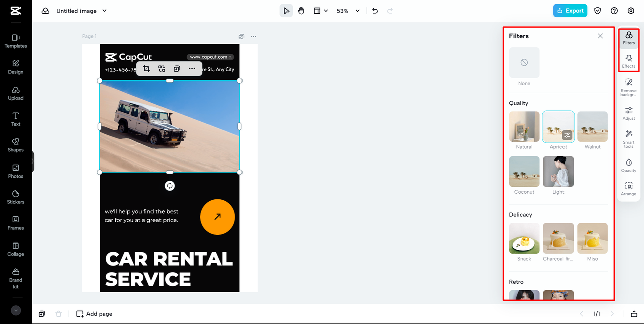
Task: Open the canvas layout size dropdown
Action: click(320, 11)
